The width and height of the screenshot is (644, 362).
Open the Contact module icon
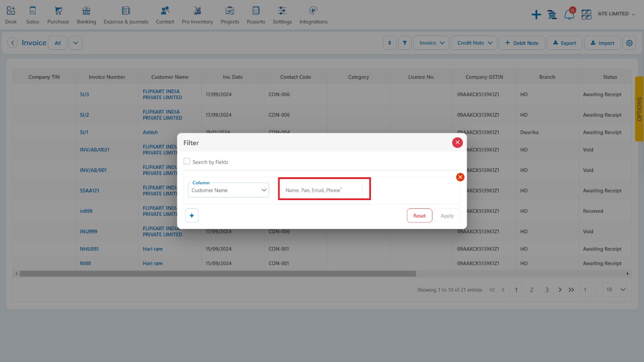click(165, 14)
